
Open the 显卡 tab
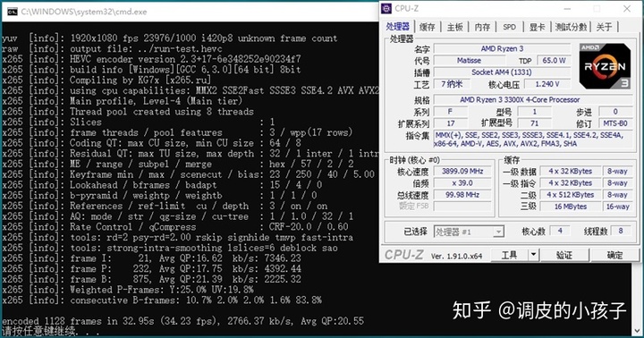537,27
